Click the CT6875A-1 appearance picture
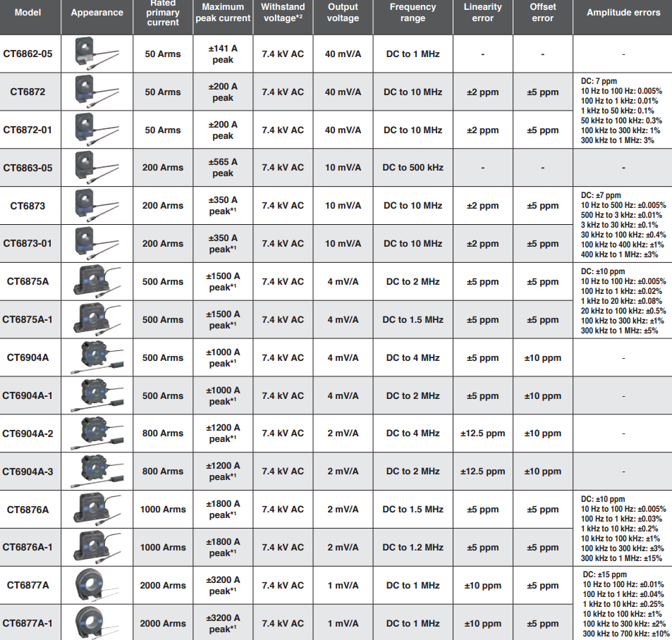Screen dimensions: 672x640 click(x=97, y=319)
